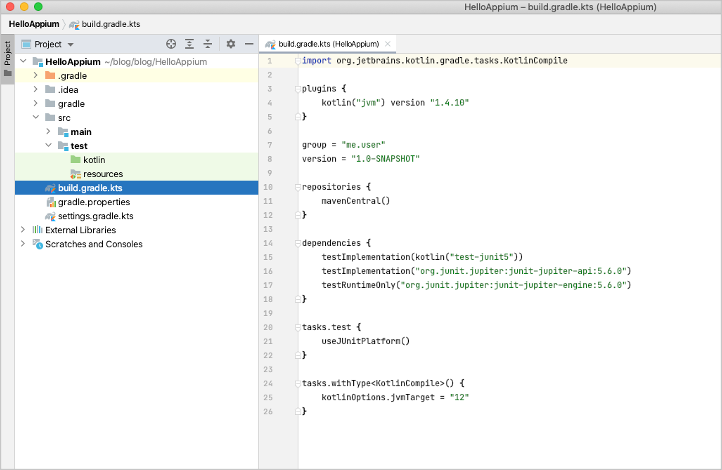Click line number 7 in gutter
Image resolution: width=722 pixels, height=470 pixels.
tap(269, 145)
